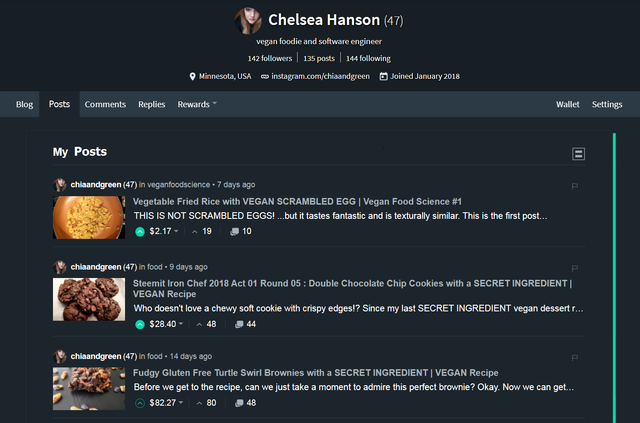The width and height of the screenshot is (640, 423).
Task: Open comments icon showing 44 replies
Action: click(239, 325)
